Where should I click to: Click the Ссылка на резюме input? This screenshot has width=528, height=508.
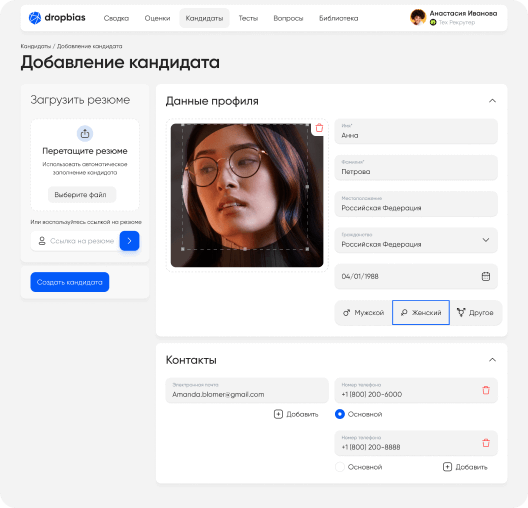pyautogui.click(x=75, y=241)
